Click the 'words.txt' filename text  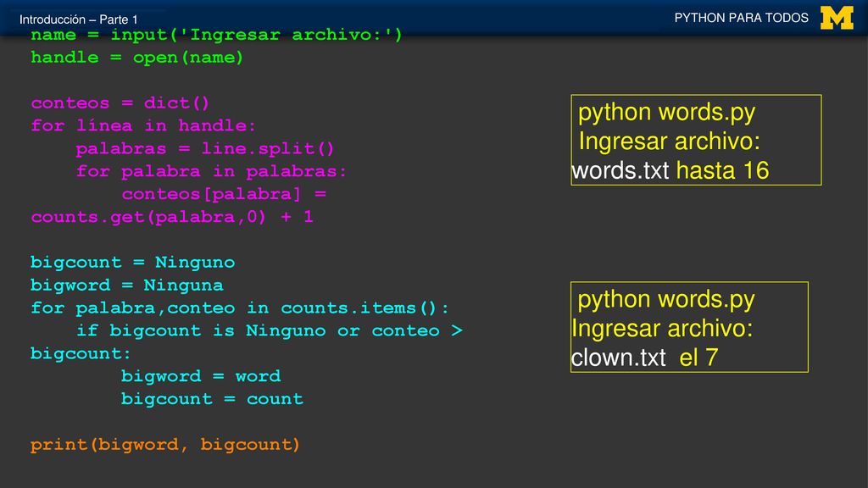(620, 171)
